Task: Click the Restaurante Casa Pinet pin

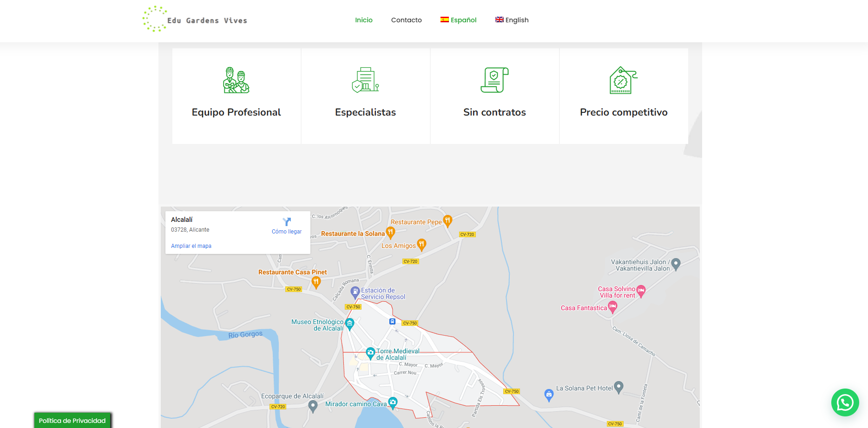Action: (316, 282)
